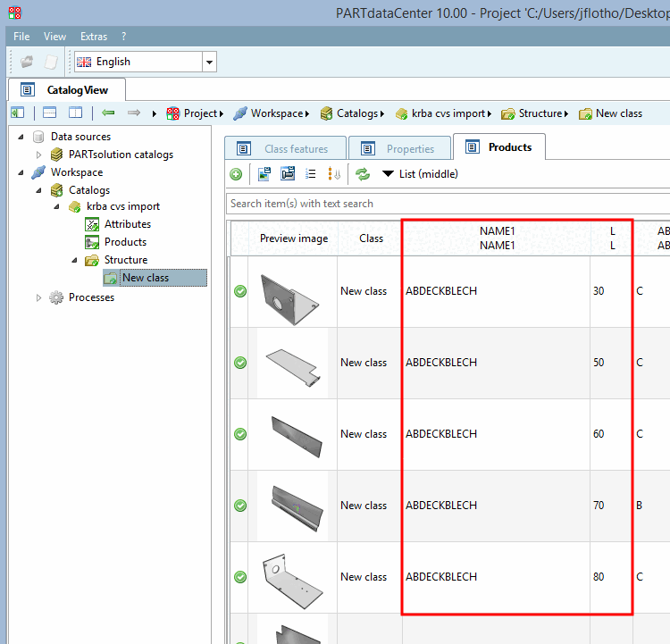Image resolution: width=670 pixels, height=644 pixels.
Task: Click green status check of row with L 30
Action: 240,291
